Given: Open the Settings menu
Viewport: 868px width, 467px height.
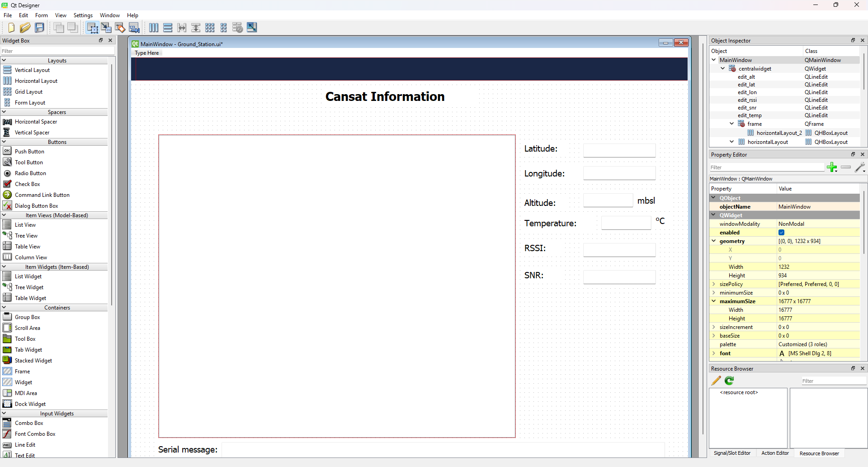Looking at the screenshot, I should (x=83, y=15).
